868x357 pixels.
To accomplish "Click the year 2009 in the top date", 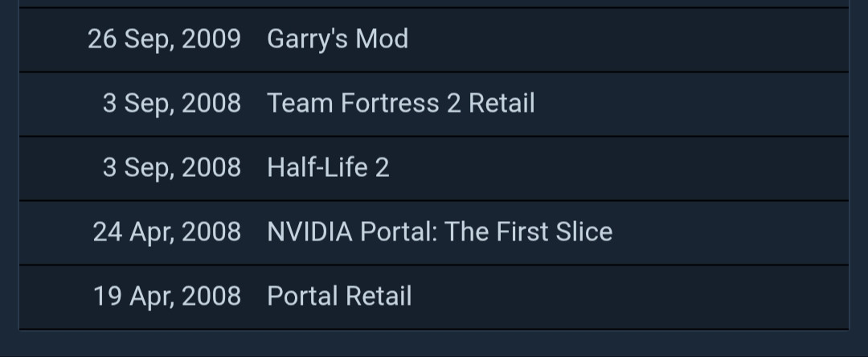I will coord(211,39).
